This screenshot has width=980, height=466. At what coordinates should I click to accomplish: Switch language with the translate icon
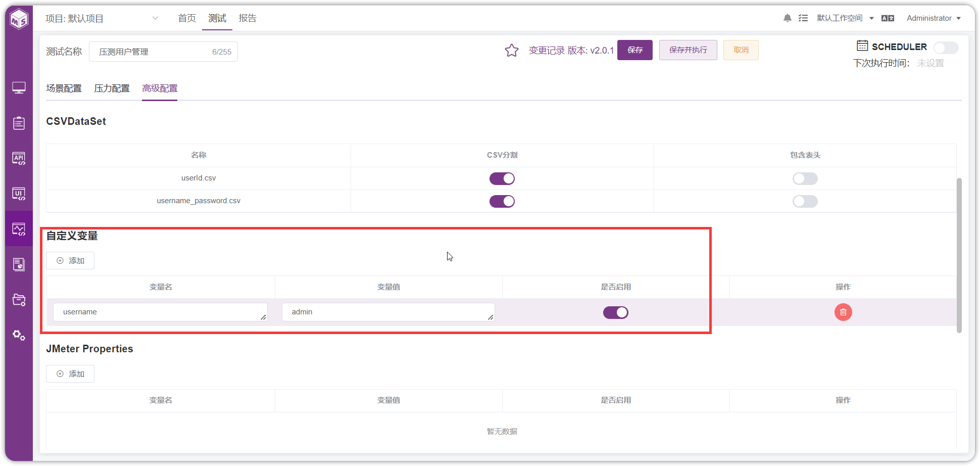[x=888, y=18]
